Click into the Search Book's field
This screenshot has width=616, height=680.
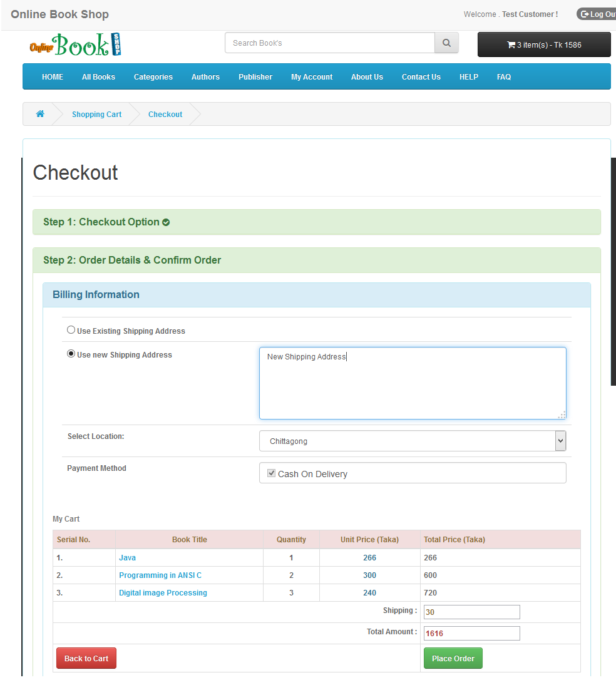pos(329,43)
